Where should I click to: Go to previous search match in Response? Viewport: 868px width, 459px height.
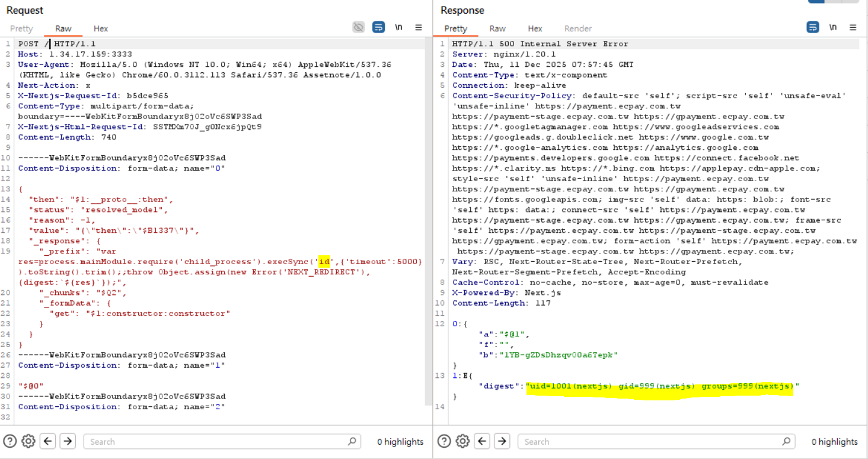point(482,441)
